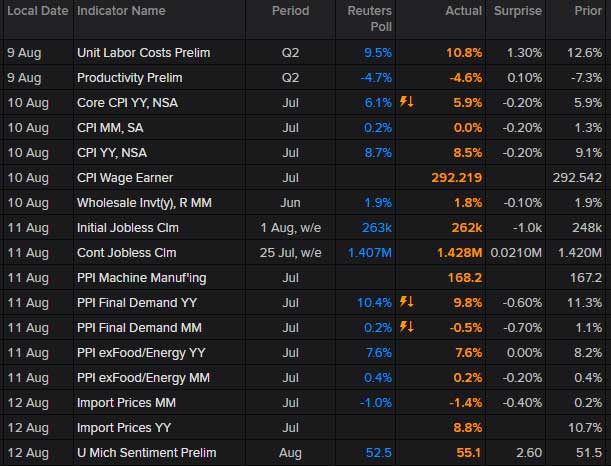Viewport: 611px width, 466px height.
Task: Click U Mich Sentiment actual 55.1
Action: click(469, 452)
